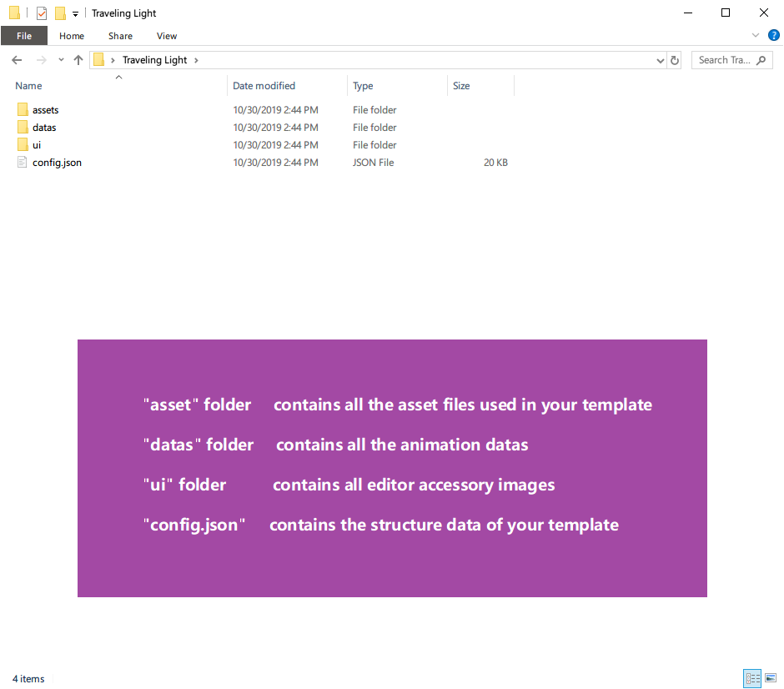Click the Back navigation arrow
This screenshot has height=689, width=784.
coord(17,60)
